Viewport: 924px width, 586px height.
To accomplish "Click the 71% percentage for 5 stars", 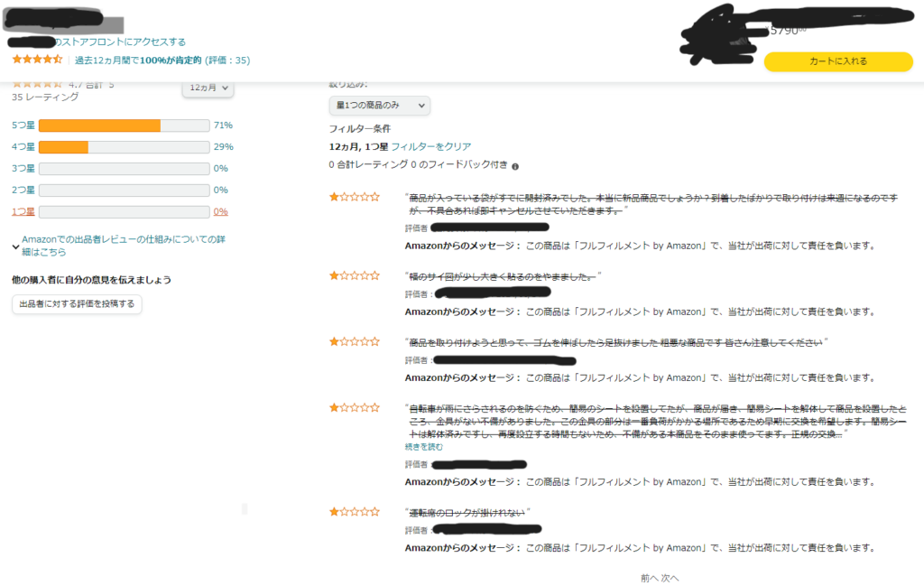I will 223,126.
